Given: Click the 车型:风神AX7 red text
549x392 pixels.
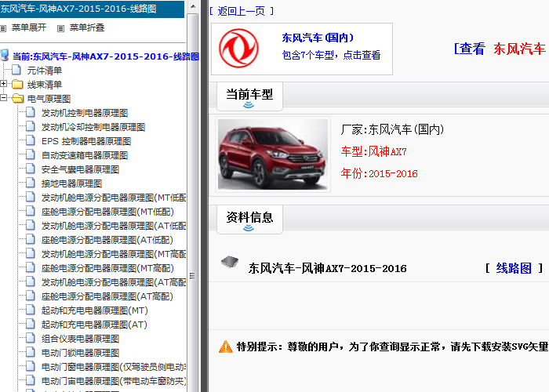Looking at the screenshot, I should 373,152.
